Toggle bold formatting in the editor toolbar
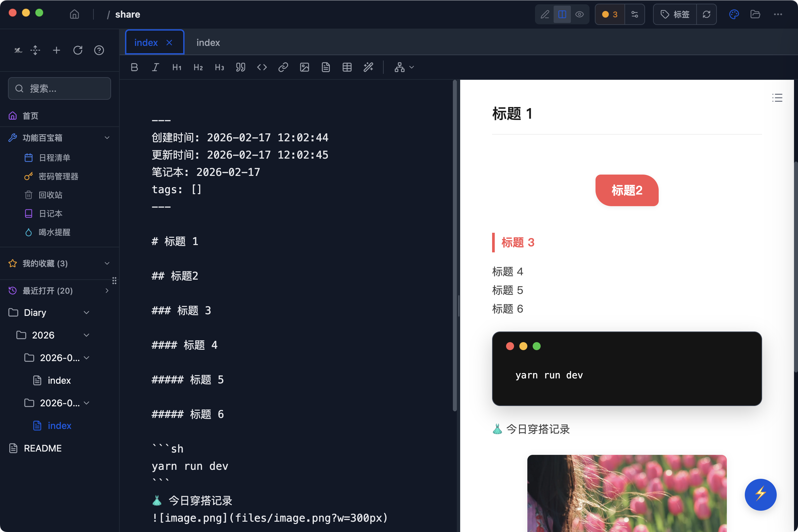The image size is (798, 532). point(134,67)
